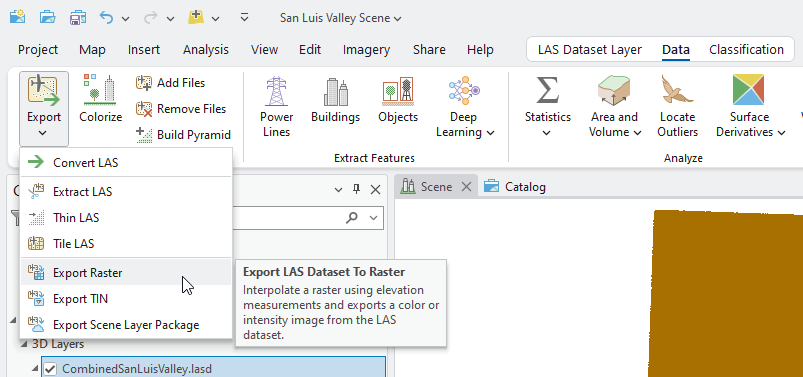Open the Help ribbon tab
Image resolution: width=803 pixels, height=377 pixels.
[480, 50]
